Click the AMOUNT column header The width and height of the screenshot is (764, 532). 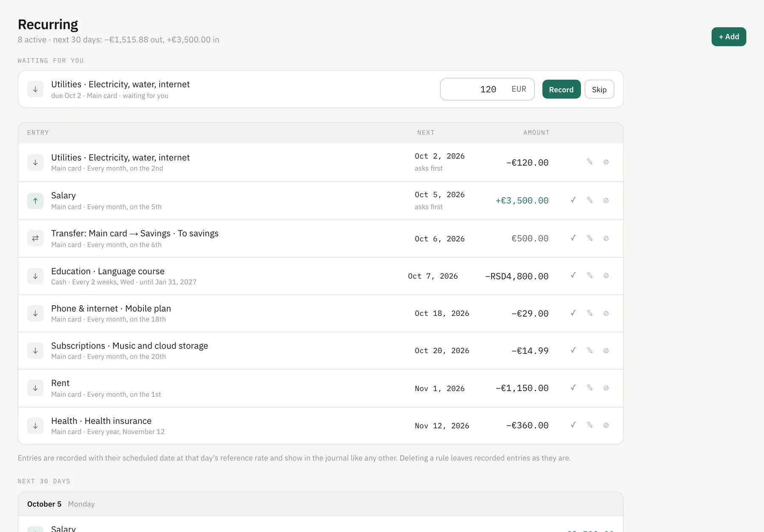click(536, 132)
